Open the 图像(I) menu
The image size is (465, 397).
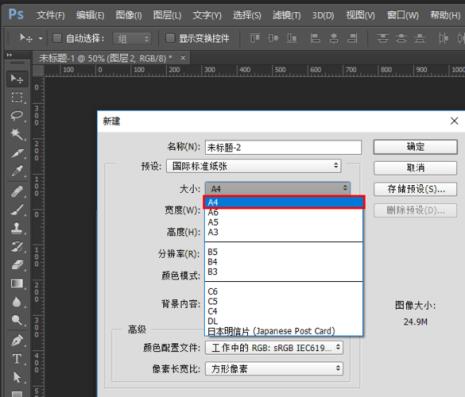[129, 15]
